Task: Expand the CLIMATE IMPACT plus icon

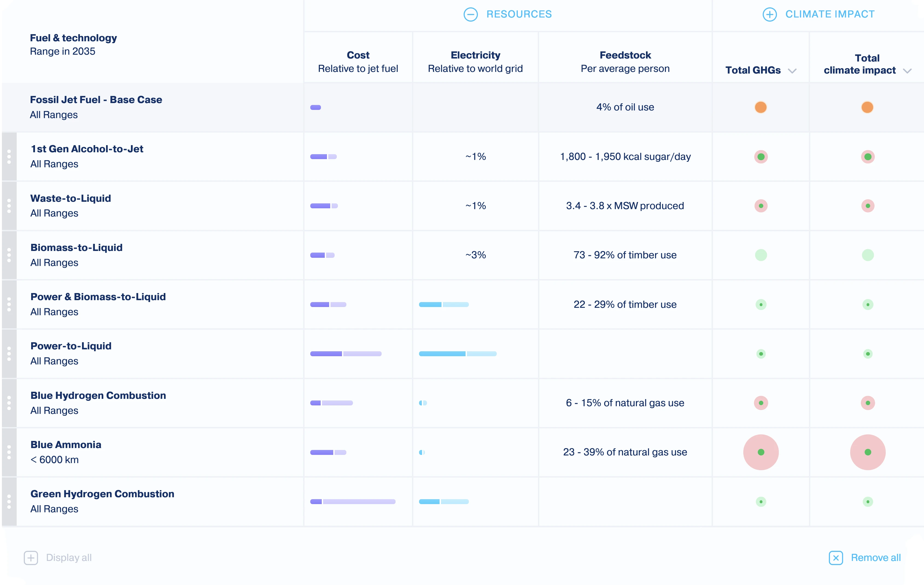Action: (769, 14)
